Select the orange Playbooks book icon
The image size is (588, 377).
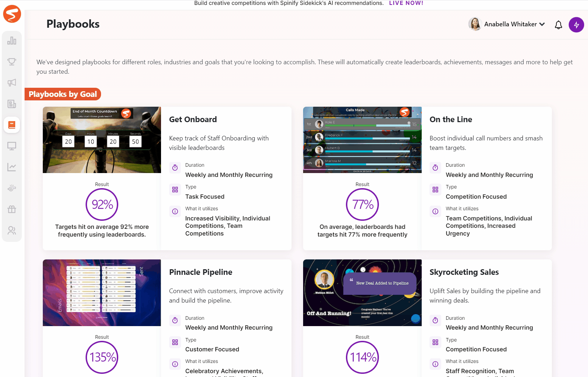click(12, 125)
